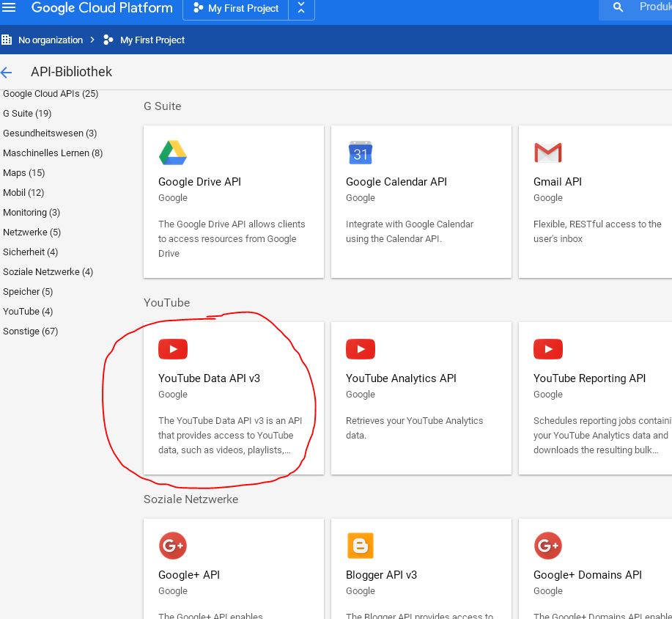
Task: Open the Google Drive API title
Action: (x=200, y=182)
